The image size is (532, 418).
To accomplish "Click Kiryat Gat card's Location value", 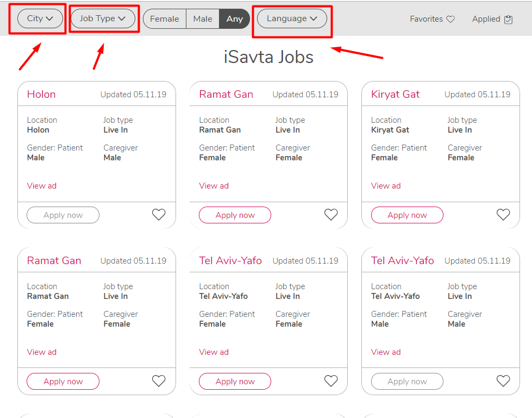I will click(390, 130).
